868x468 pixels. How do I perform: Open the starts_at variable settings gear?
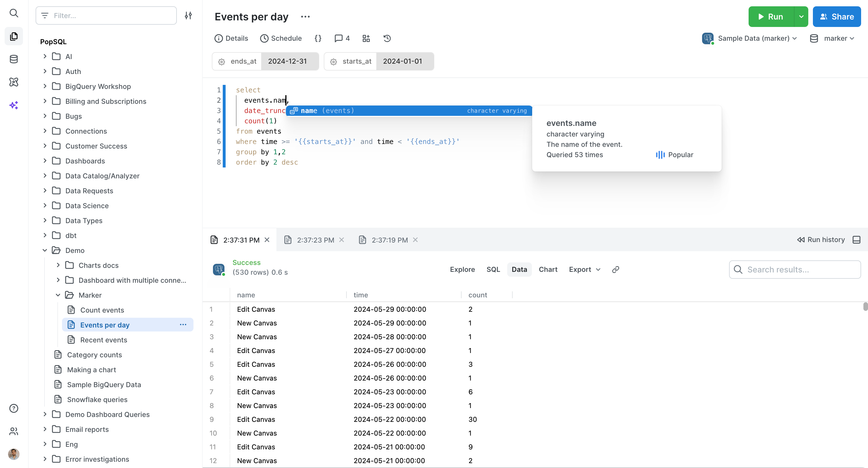tap(334, 62)
